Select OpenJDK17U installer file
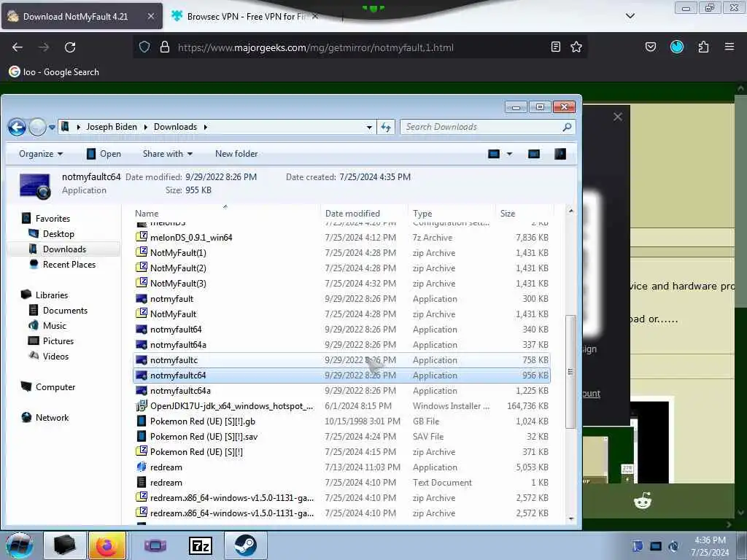Viewport: 747px width, 560px height. pos(341,406)
